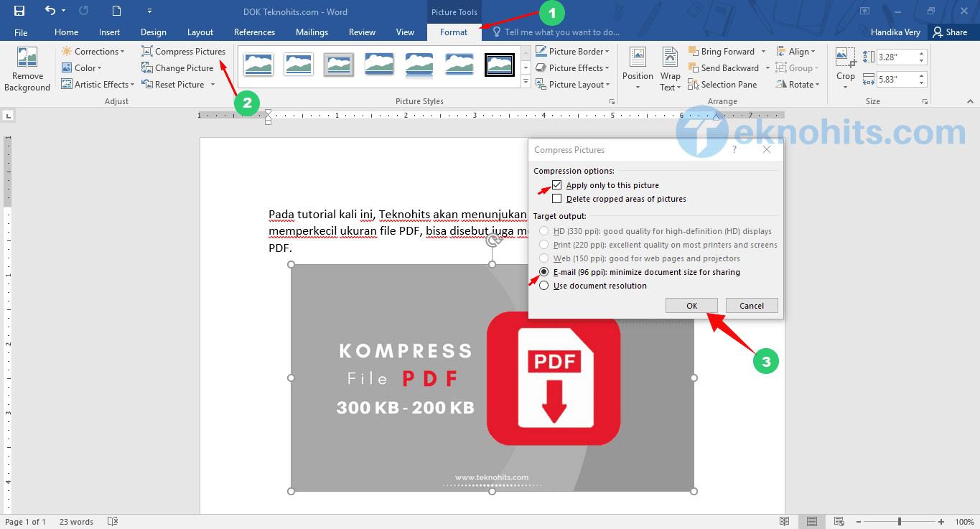This screenshot has width=980, height=529.
Task: Click Send Backward command
Action: point(723,68)
